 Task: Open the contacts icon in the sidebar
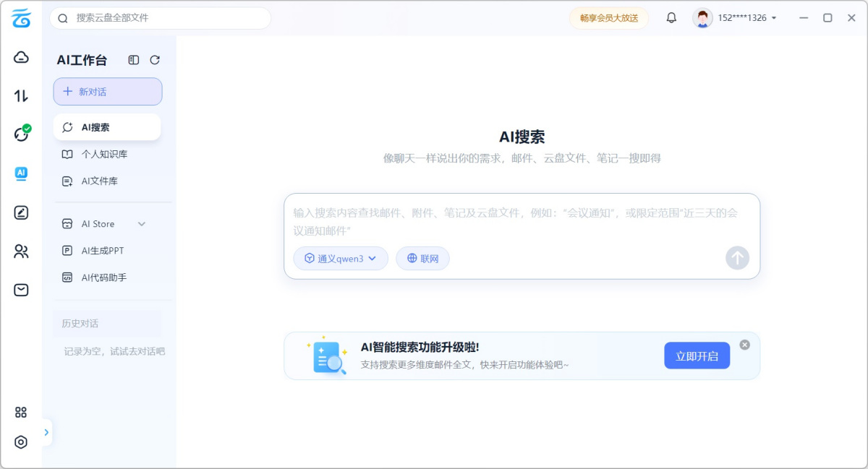[21, 251]
